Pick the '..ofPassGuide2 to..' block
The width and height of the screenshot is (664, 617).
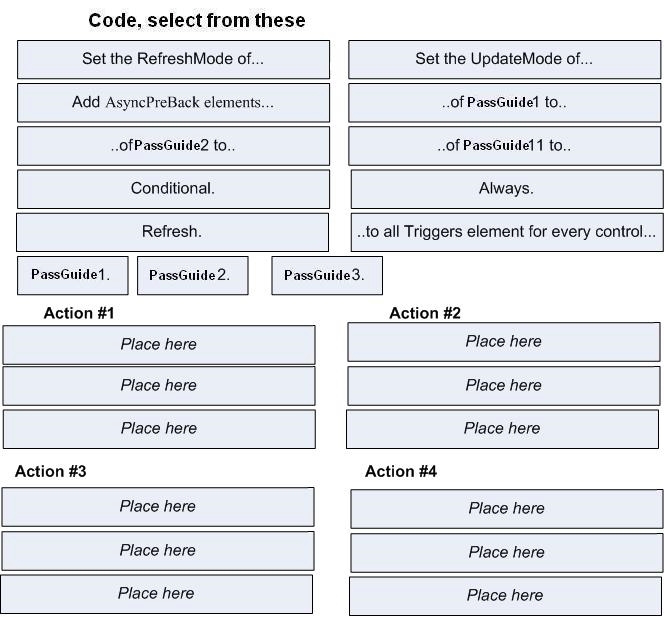(173, 146)
